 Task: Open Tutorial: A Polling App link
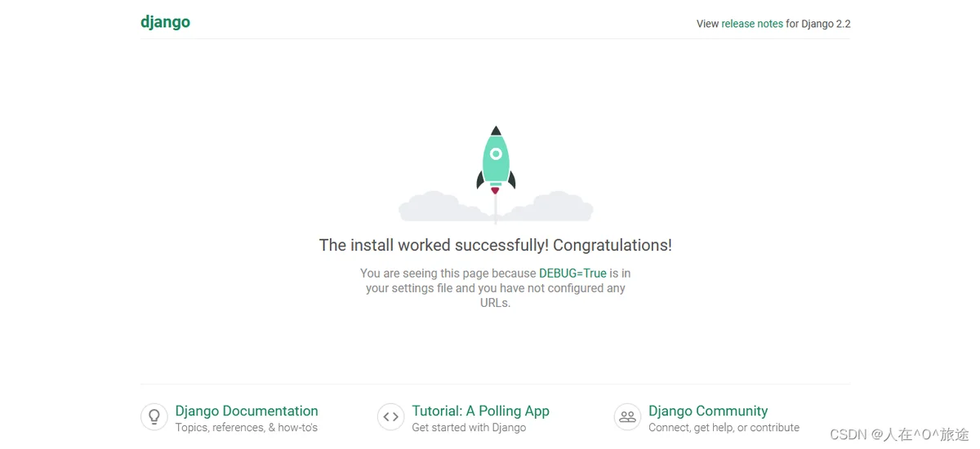pyautogui.click(x=480, y=411)
